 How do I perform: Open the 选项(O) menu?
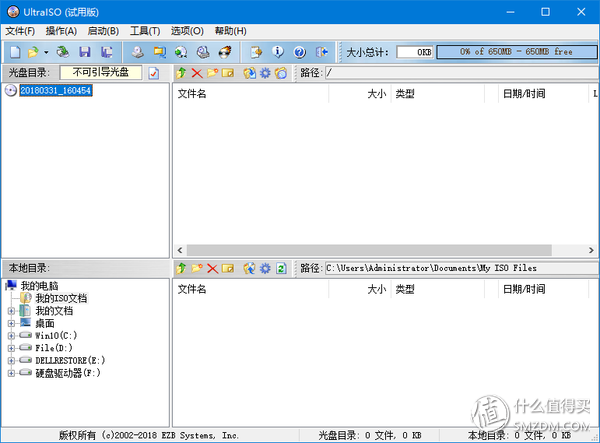pos(187,31)
